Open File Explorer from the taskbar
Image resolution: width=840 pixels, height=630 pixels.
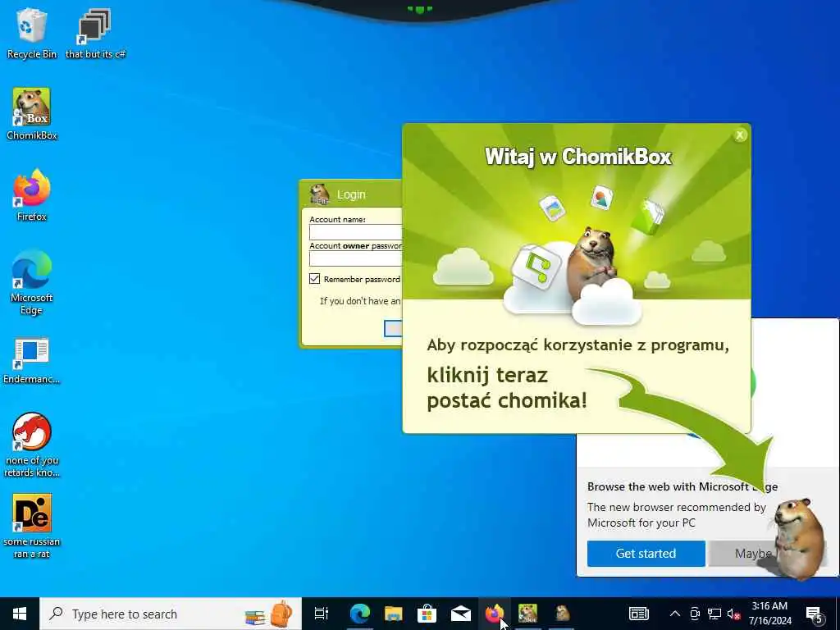393,614
